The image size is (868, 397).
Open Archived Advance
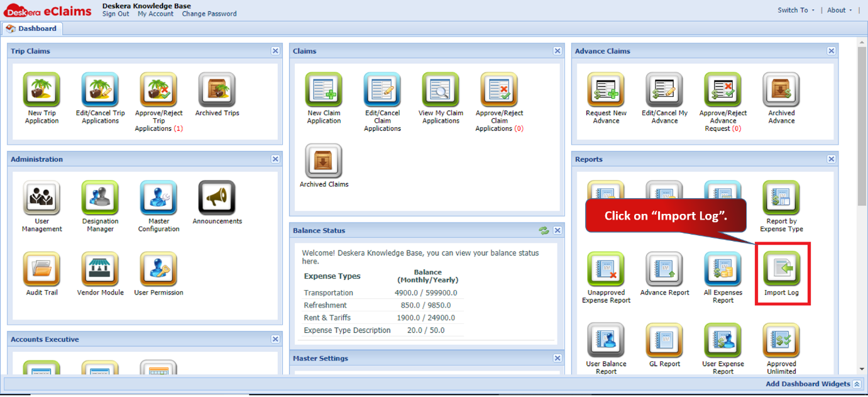[781, 90]
